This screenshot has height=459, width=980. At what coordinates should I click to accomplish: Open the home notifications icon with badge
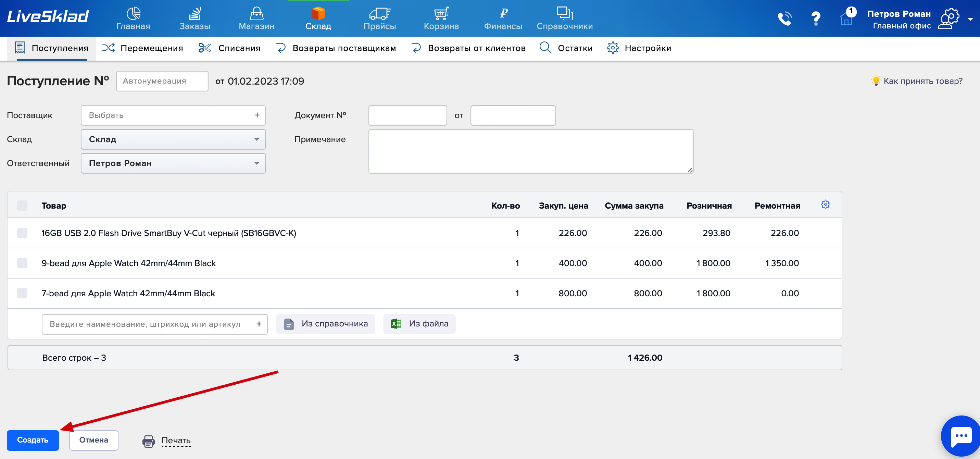click(847, 17)
